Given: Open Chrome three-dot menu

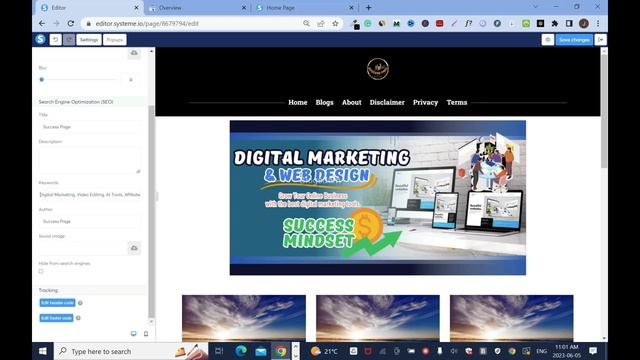Looking at the screenshot, I should coord(598,24).
